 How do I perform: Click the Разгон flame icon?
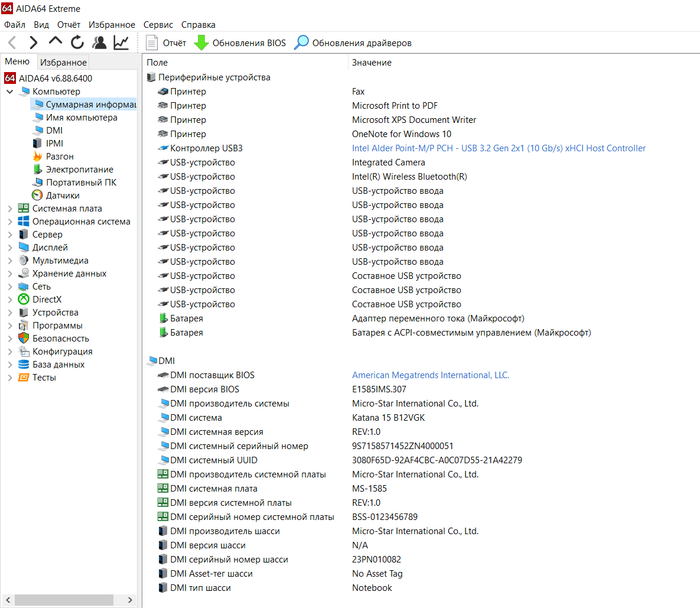click(x=37, y=156)
